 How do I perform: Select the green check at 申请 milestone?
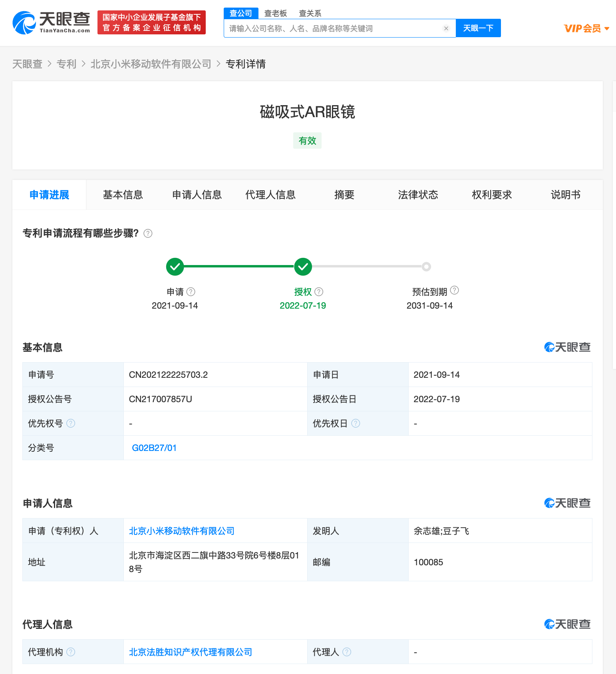click(x=175, y=267)
